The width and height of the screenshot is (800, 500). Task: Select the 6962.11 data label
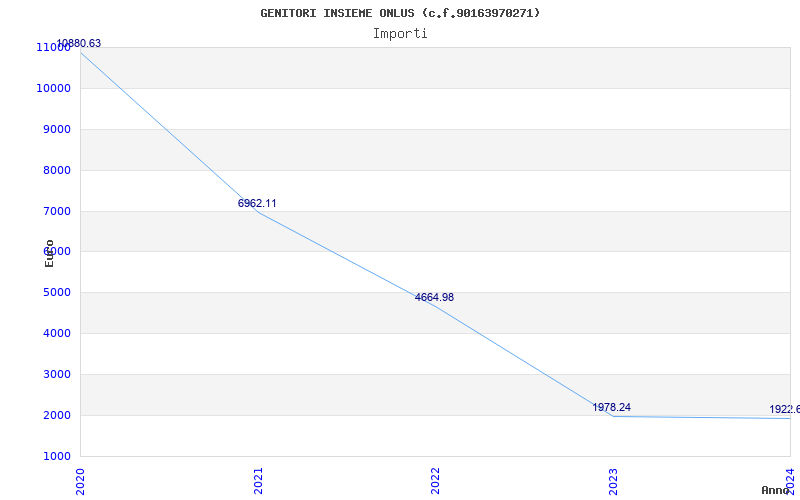pos(257,203)
